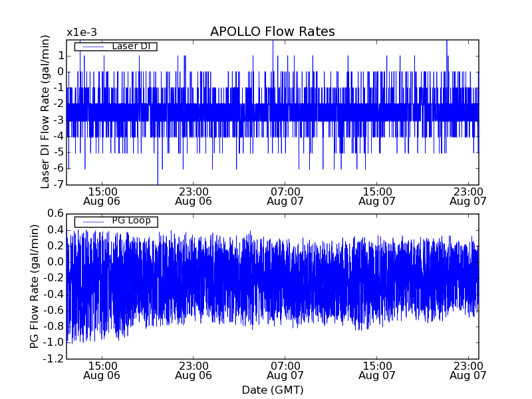Click the Date (GMT) x-axis label
532x399 pixels.
(272, 390)
